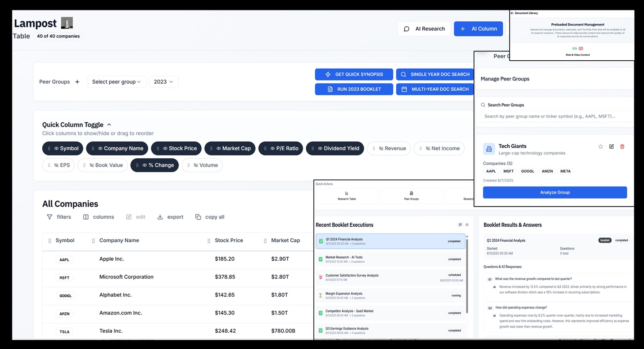Viewport: 644px width, 349px height.
Task: Collapse the Quick Column Toggle section
Action: pyautogui.click(x=109, y=125)
